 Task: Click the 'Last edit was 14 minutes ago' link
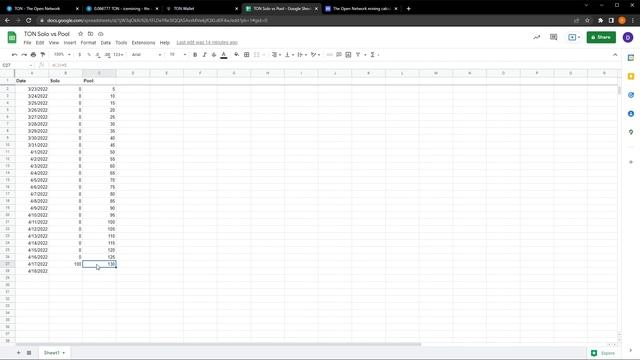pos(207,42)
